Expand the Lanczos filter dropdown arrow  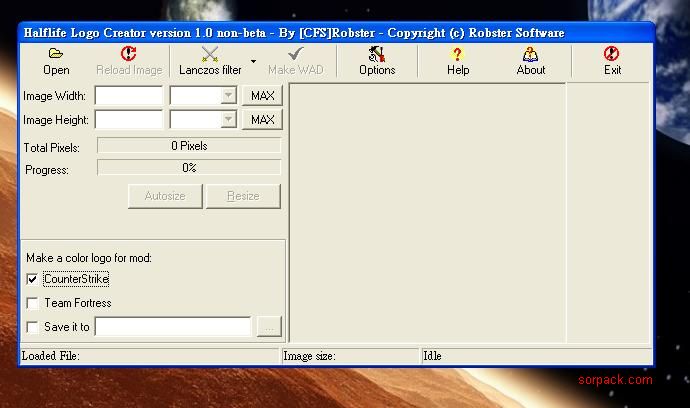click(253, 62)
